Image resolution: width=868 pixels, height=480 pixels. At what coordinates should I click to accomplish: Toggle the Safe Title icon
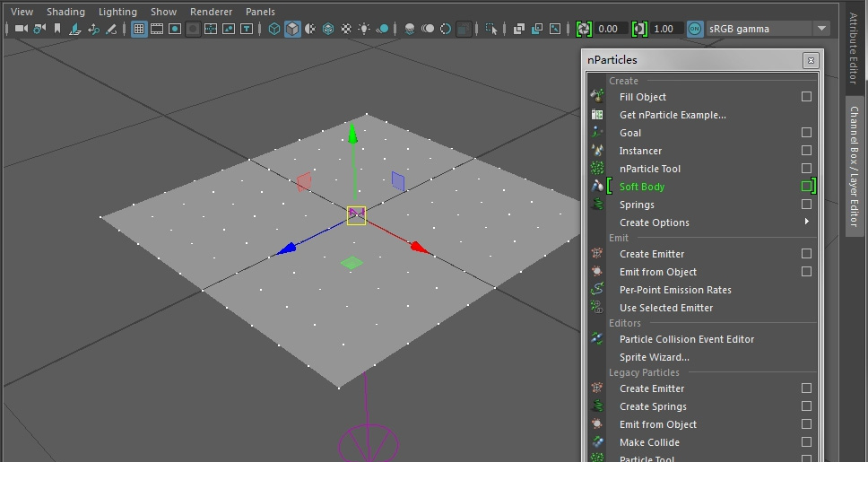(247, 29)
